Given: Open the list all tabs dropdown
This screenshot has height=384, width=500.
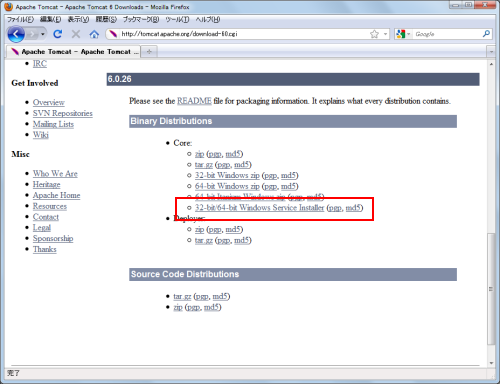Looking at the screenshot, I should tap(491, 52).
